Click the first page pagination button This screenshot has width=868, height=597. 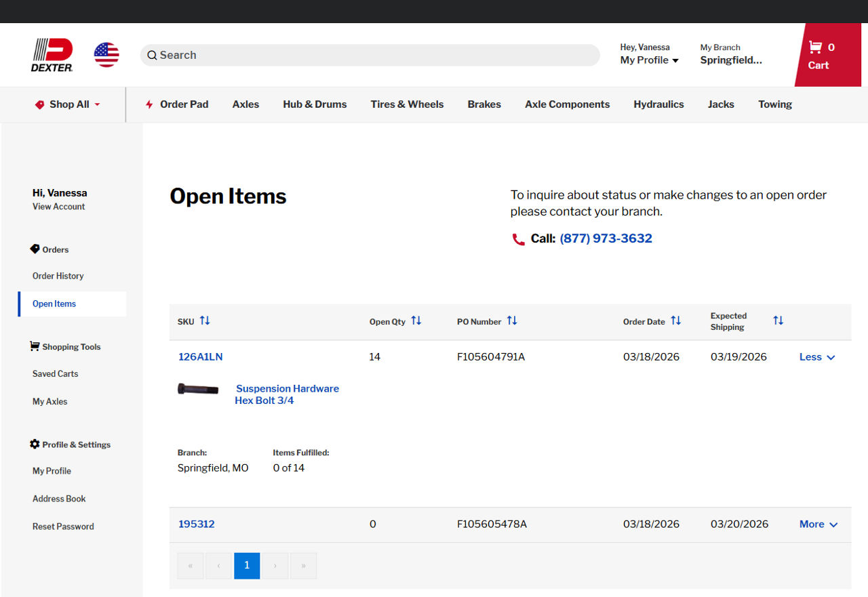pyautogui.click(x=191, y=565)
